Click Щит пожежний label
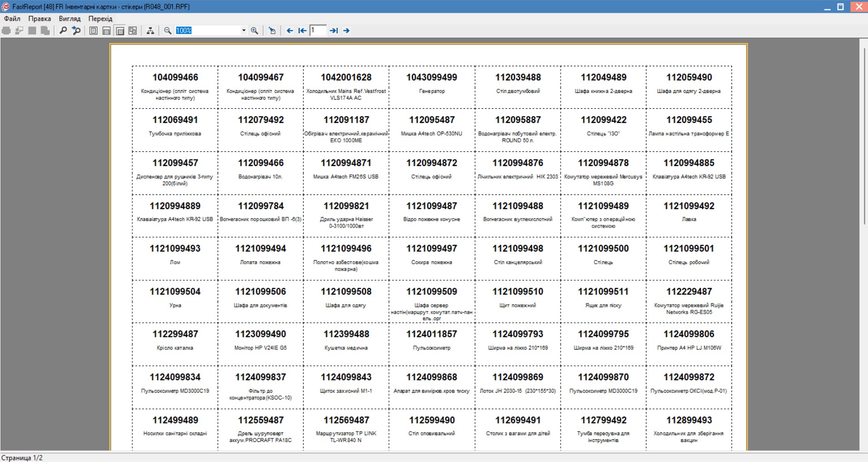The height and width of the screenshot is (462, 868). pos(518,306)
